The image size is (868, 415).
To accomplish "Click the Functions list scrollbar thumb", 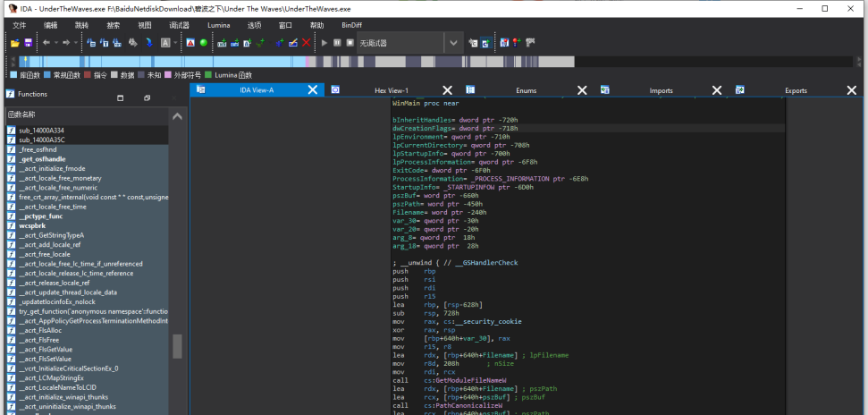I will pos(177,346).
